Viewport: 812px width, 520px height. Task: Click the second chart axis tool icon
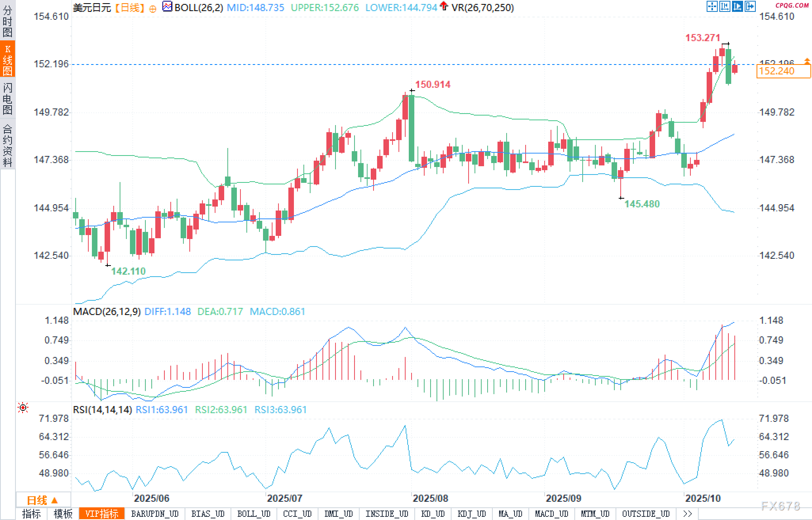point(725,6)
